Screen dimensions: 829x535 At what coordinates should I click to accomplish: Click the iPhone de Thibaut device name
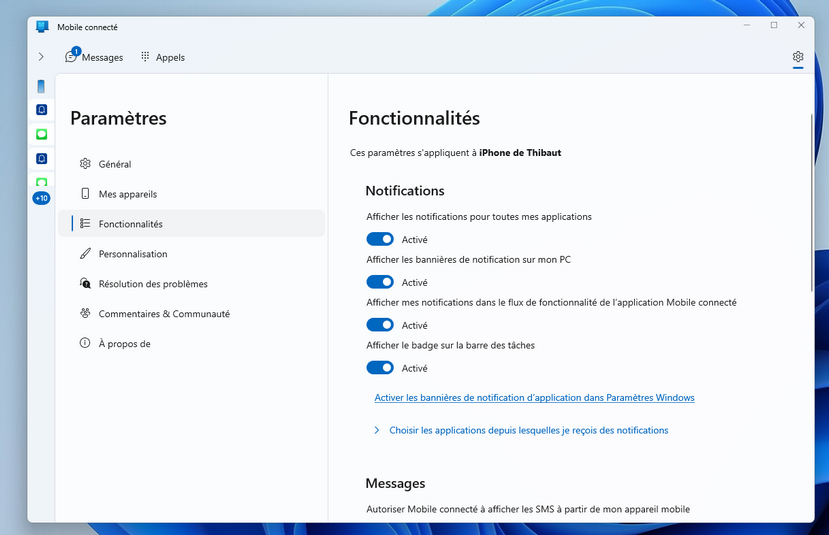pos(520,153)
